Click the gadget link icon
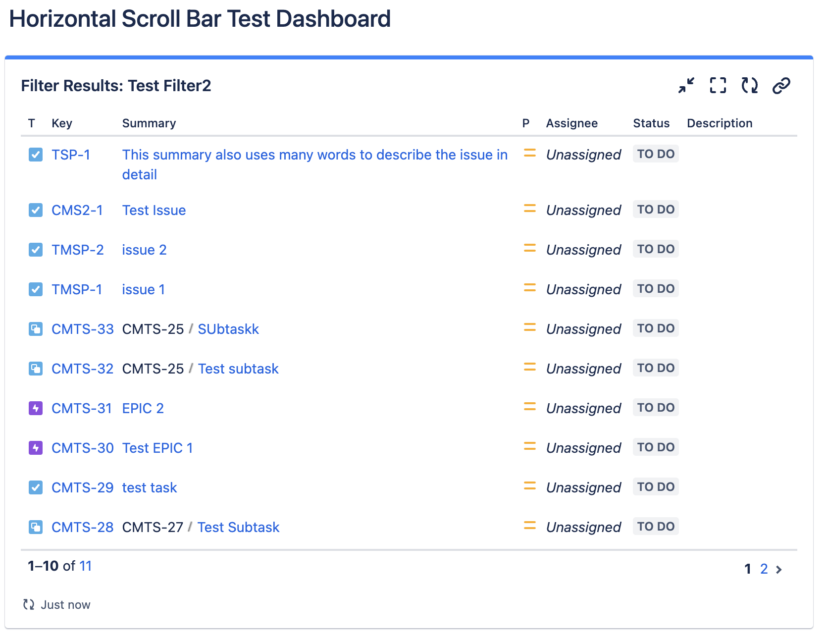The height and width of the screenshot is (644, 827). click(781, 86)
